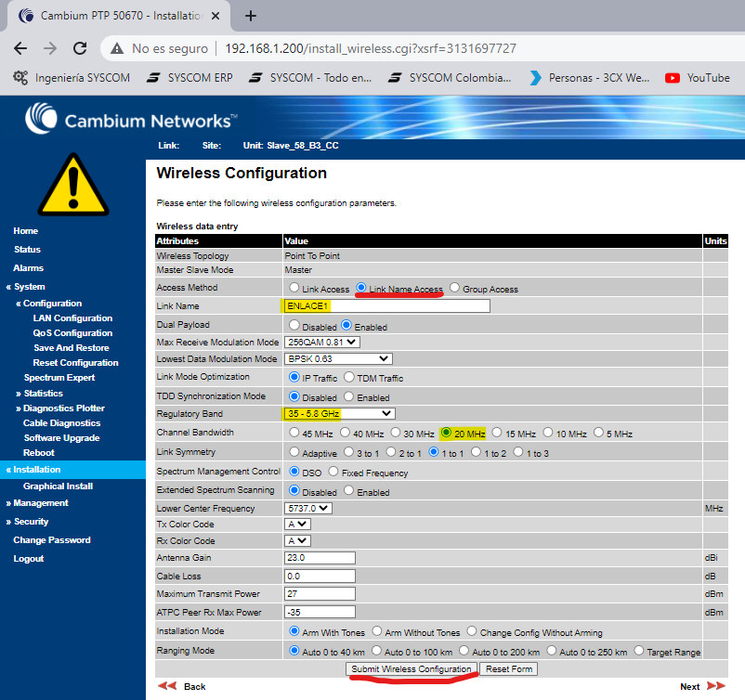Click the browser reload icon

[80, 48]
